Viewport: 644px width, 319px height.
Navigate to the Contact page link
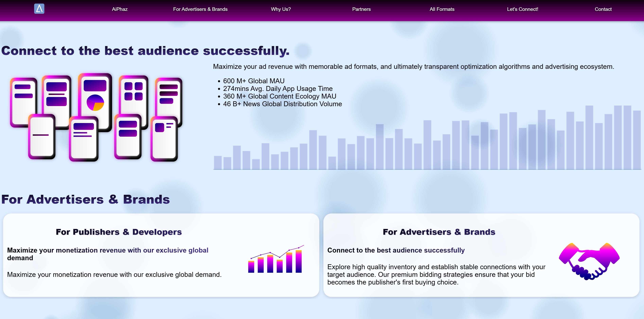click(x=603, y=9)
